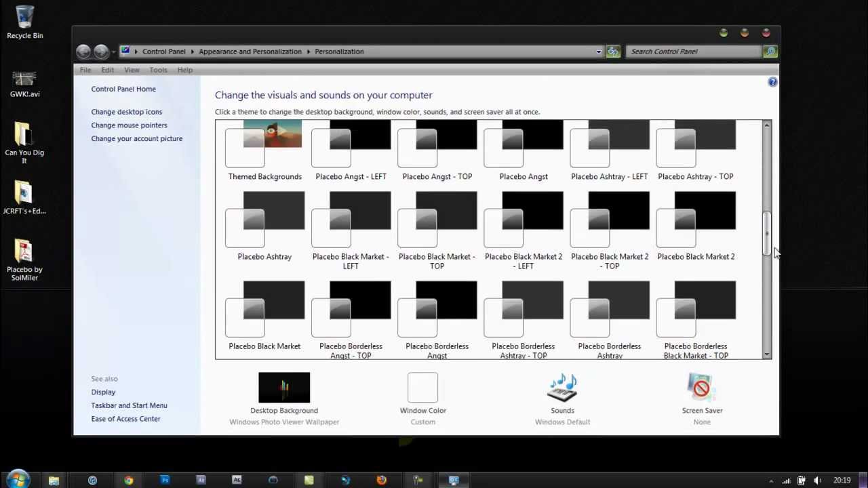Click the theme list scroll up arrow

click(767, 125)
